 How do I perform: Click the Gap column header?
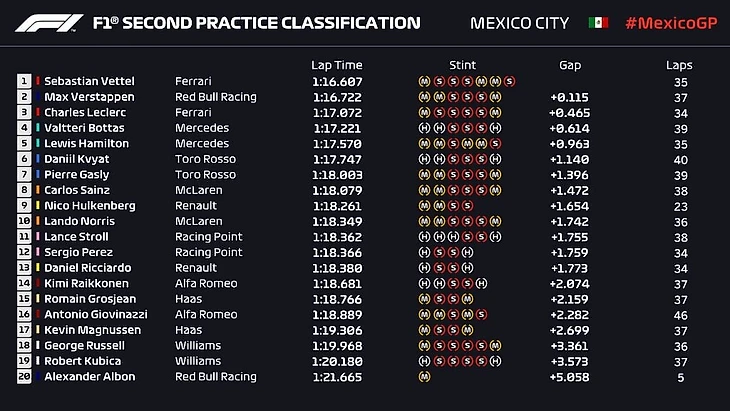pos(570,65)
